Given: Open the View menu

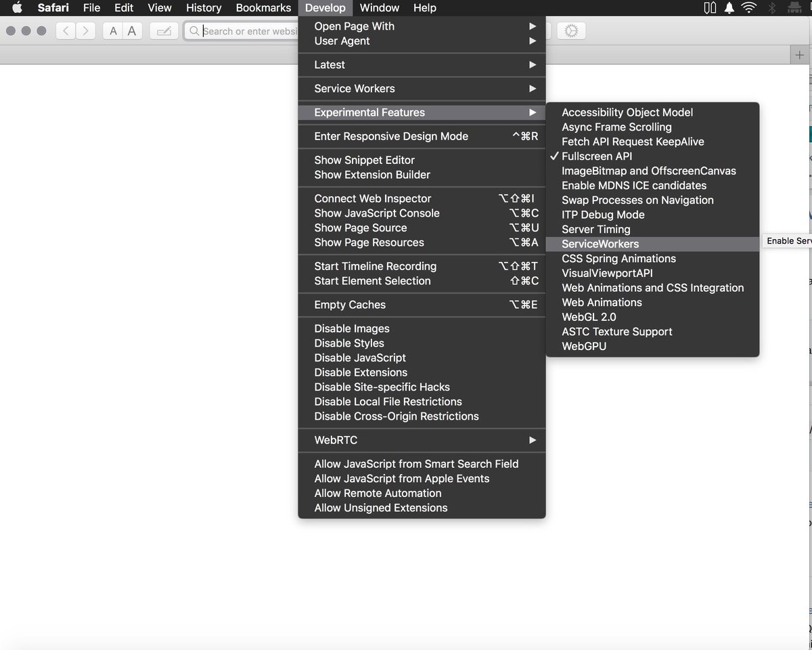Looking at the screenshot, I should [160, 7].
